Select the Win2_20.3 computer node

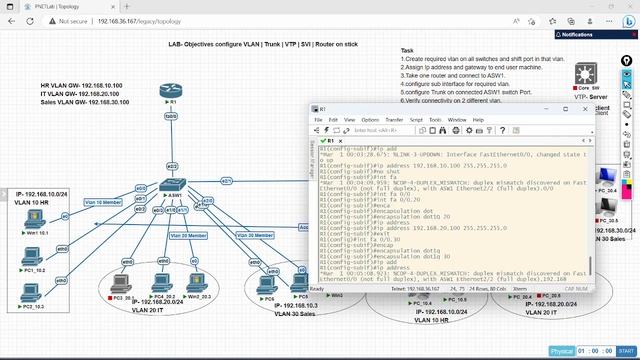(197, 283)
